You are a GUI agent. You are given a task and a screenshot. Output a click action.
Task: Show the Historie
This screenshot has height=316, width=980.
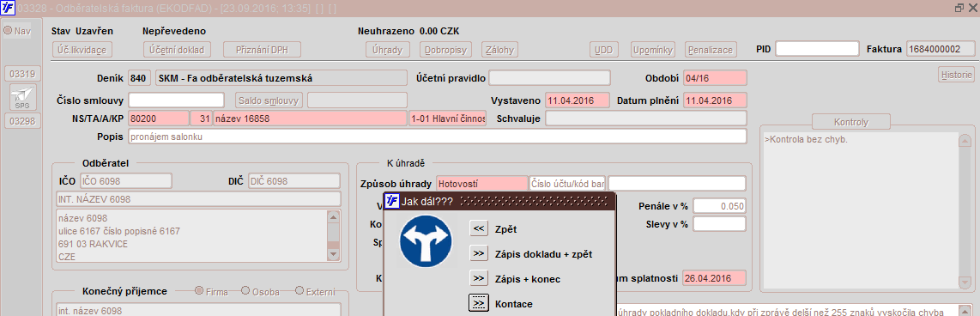tap(956, 75)
